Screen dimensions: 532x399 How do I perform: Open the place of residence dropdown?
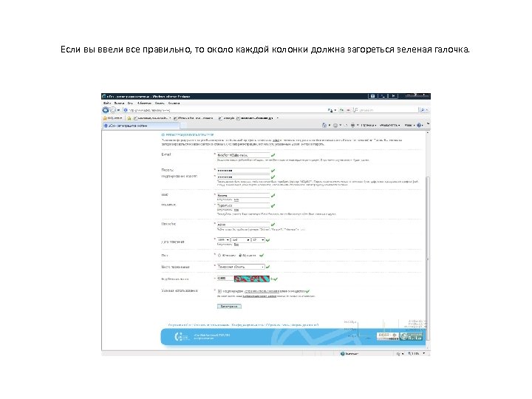(241, 267)
